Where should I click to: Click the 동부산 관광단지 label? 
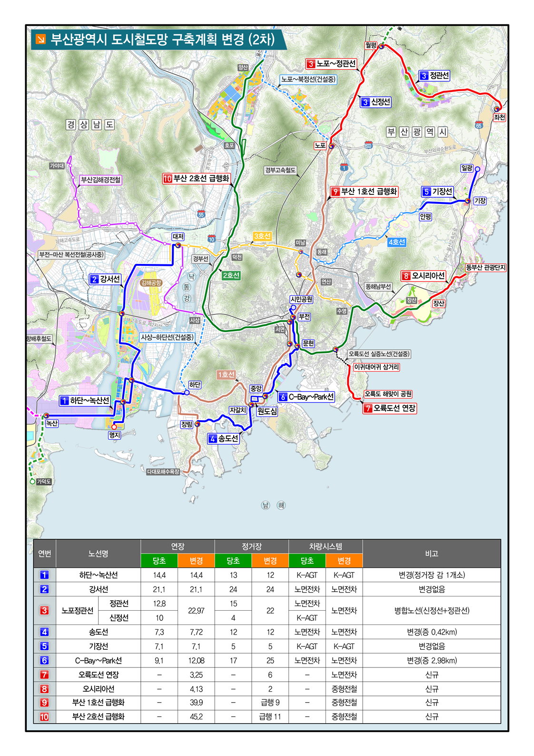(485, 268)
